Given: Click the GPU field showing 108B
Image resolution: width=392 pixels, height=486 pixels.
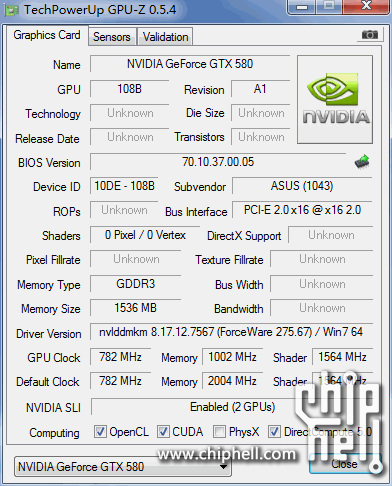Looking at the screenshot, I should click(129, 89).
